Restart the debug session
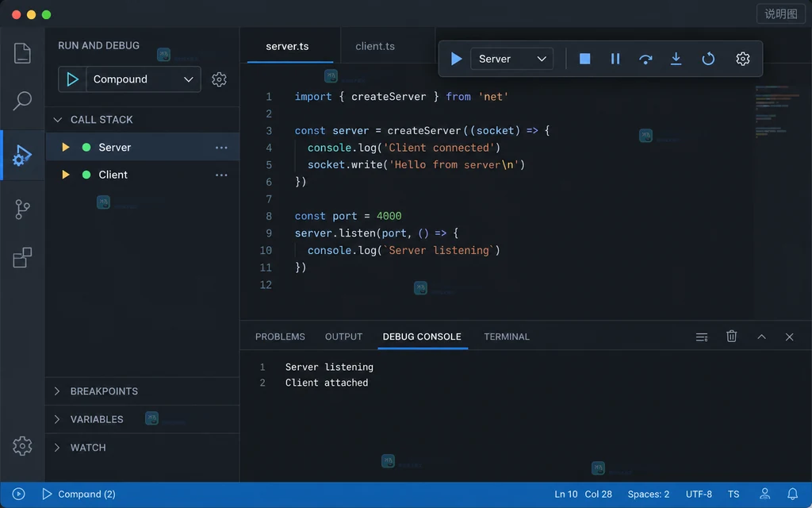This screenshot has width=812, height=508. point(708,59)
